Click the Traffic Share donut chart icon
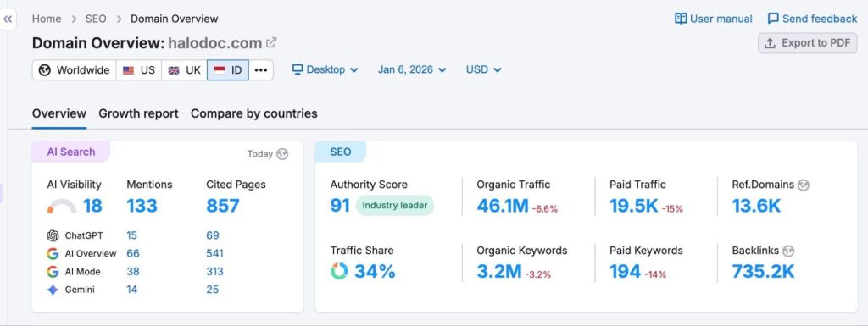 339,271
